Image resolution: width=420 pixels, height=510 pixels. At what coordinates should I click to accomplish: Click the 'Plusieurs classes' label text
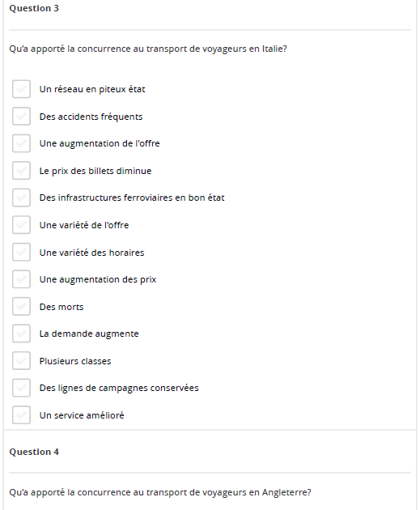click(x=75, y=361)
